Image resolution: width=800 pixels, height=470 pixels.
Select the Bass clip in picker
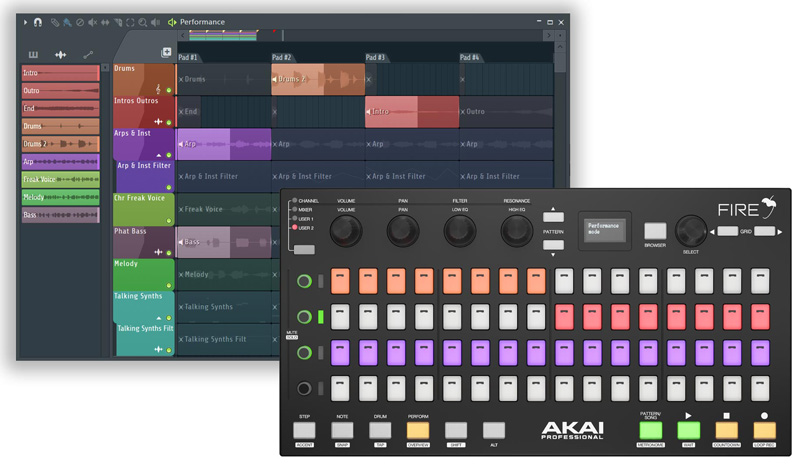(60, 215)
